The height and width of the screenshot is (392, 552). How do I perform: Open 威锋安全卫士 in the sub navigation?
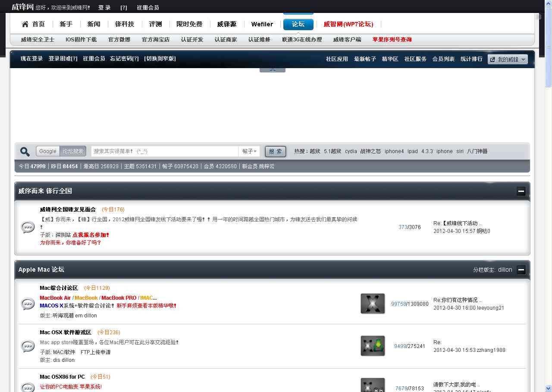click(x=38, y=39)
